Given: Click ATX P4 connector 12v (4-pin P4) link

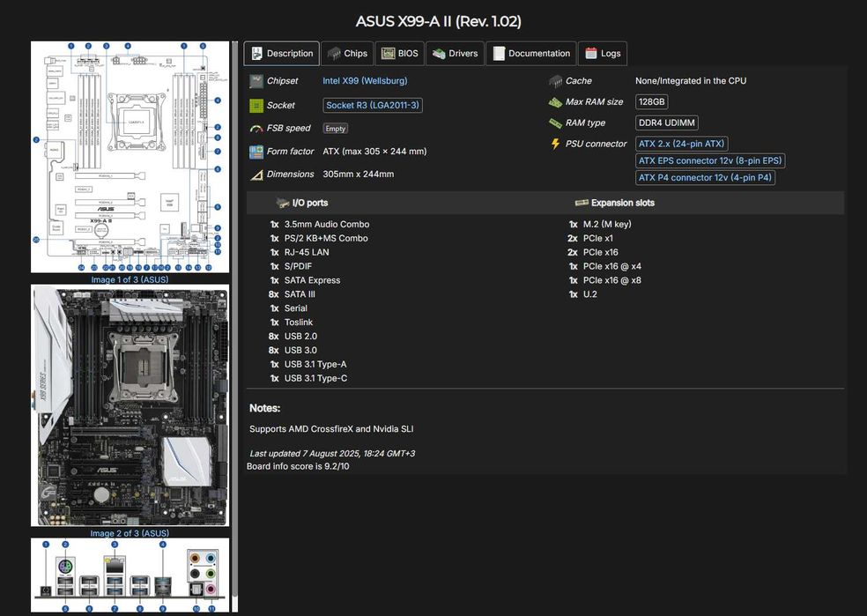Looking at the screenshot, I should click(705, 178).
